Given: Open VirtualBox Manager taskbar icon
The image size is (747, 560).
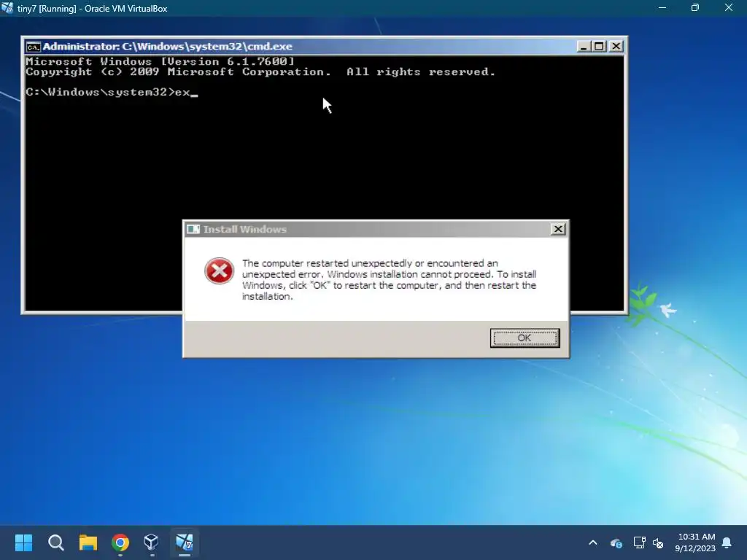Looking at the screenshot, I should pos(152,542).
